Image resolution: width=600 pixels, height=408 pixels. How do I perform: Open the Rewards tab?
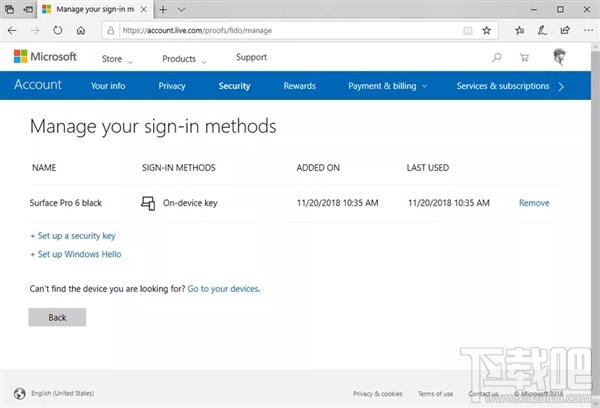[300, 86]
